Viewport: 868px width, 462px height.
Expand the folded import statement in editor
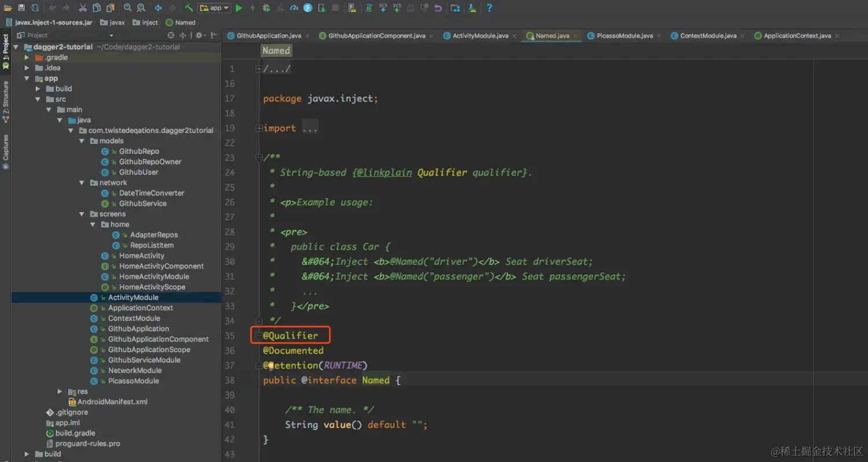[x=259, y=128]
